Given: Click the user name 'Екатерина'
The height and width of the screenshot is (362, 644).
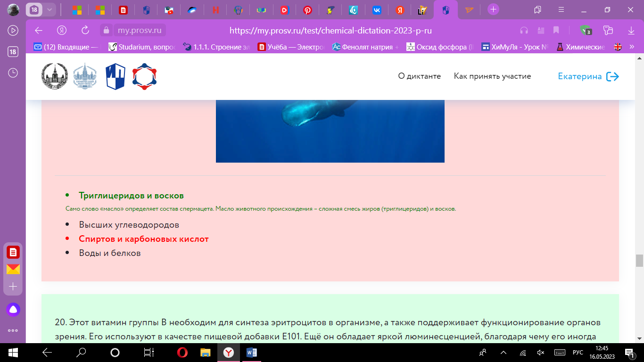Looking at the screenshot, I should pos(580,76).
